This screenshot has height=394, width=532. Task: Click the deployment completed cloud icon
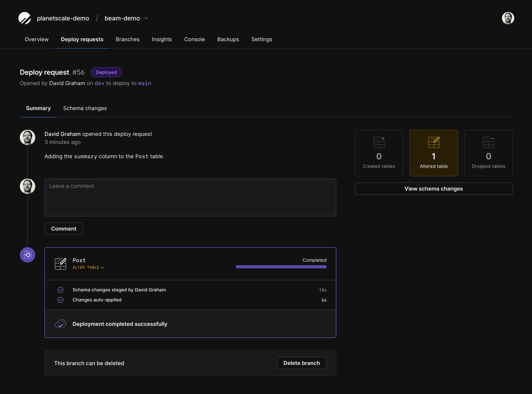click(60, 324)
